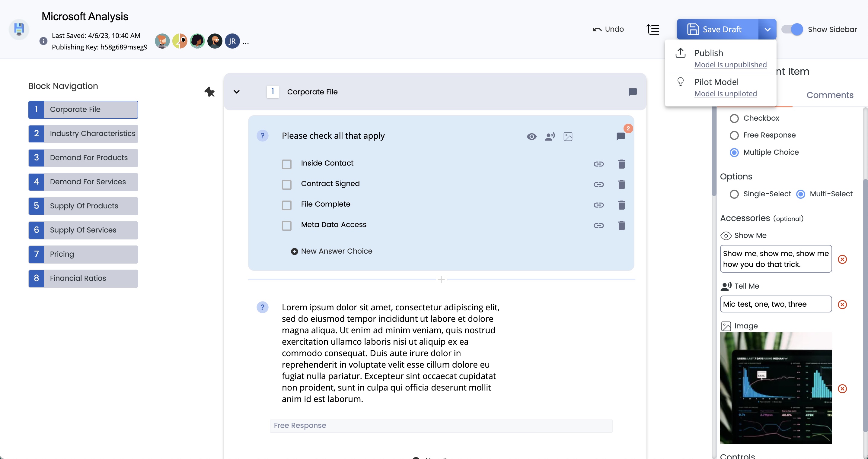Click the JR collaborator avatar

pyautogui.click(x=232, y=41)
